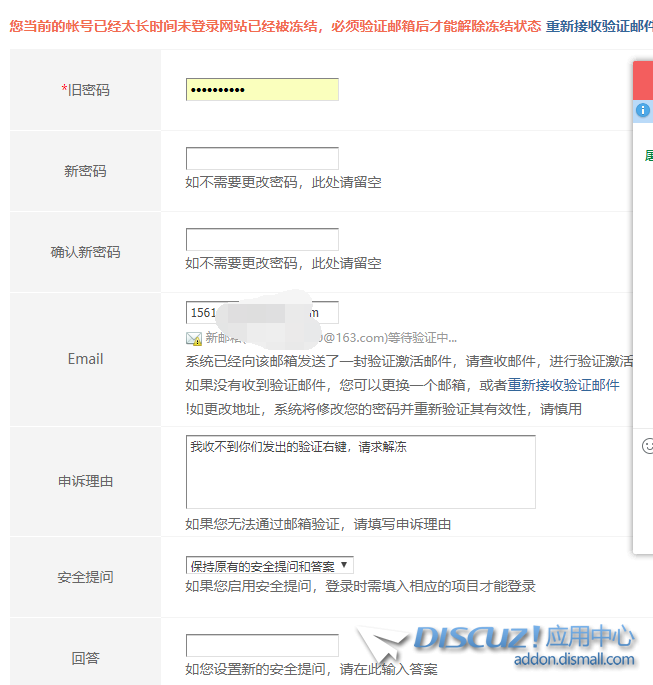
Task: Click the 旧密码 row label
Action: click(85, 90)
